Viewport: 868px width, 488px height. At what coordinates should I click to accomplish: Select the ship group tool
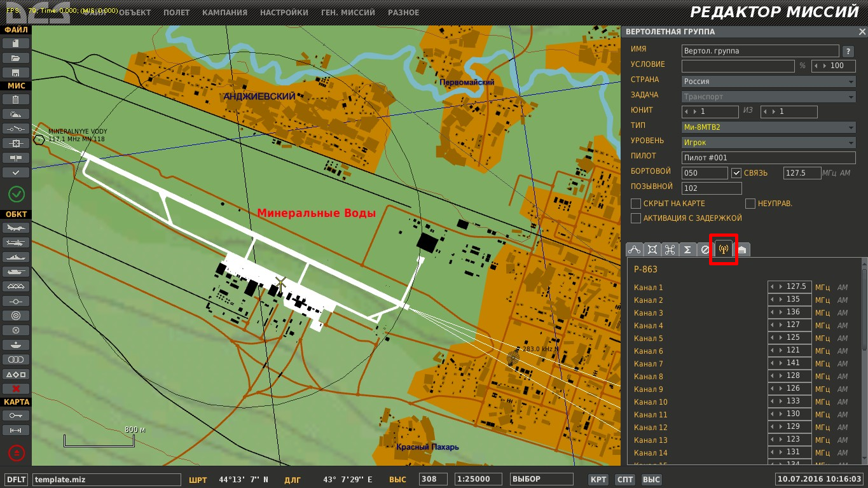16,257
